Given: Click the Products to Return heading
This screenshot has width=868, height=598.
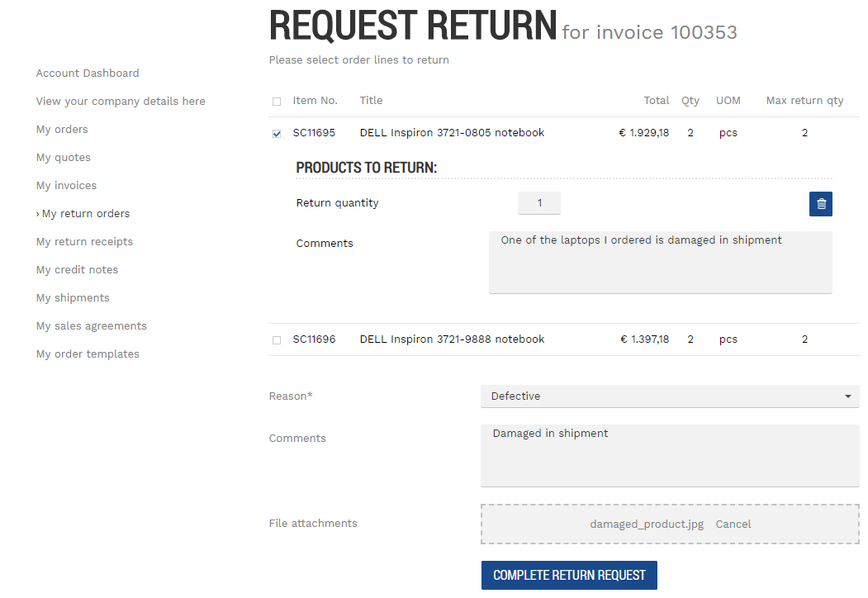Looking at the screenshot, I should tap(367, 168).
